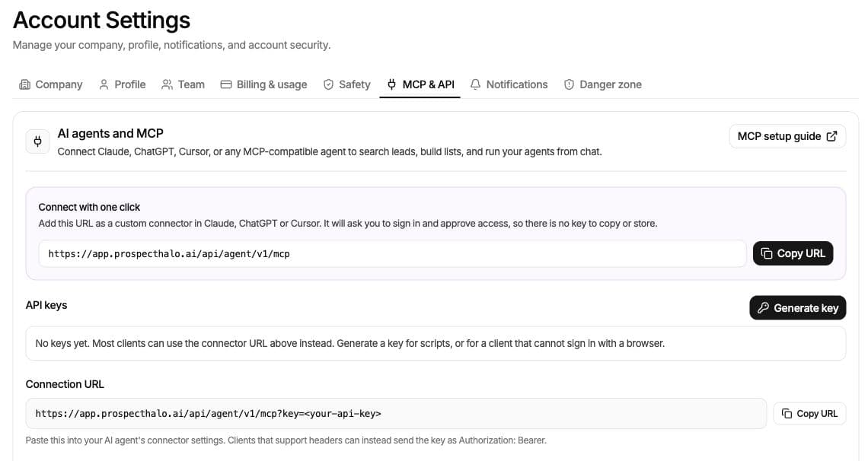Screen dimensions: 868x461
Task: Click the Connection URL field with your-api-key
Action: click(396, 414)
